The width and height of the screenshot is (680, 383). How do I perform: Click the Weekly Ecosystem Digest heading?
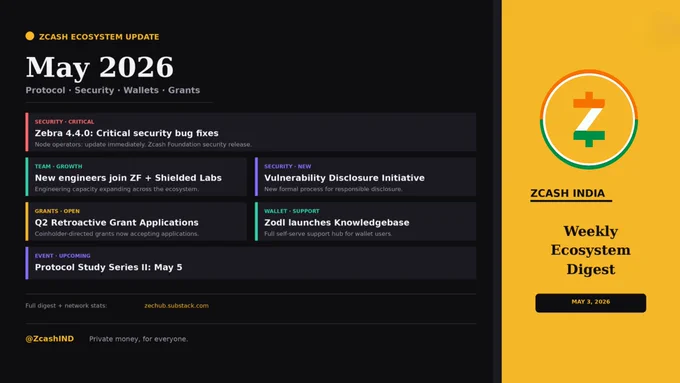tap(591, 250)
